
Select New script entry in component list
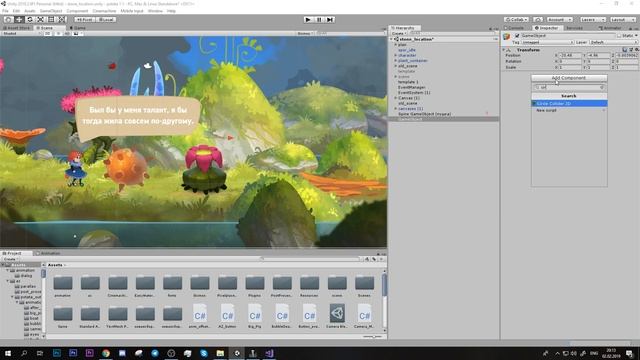[x=569, y=110]
